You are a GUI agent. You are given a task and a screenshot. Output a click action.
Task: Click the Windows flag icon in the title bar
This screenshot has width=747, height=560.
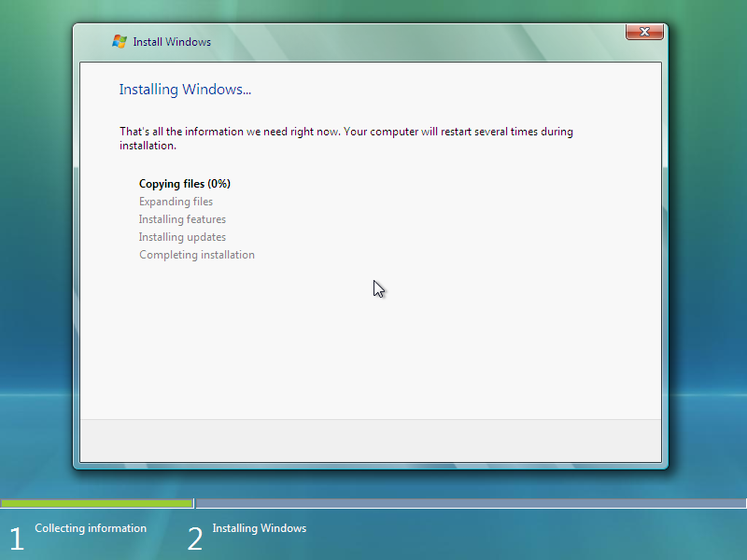pyautogui.click(x=119, y=41)
